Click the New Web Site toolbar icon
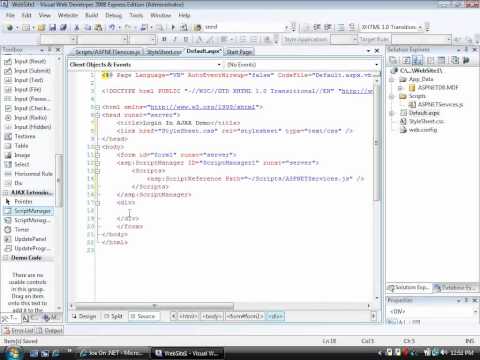This screenshot has width=480, height=360. (x=10, y=28)
